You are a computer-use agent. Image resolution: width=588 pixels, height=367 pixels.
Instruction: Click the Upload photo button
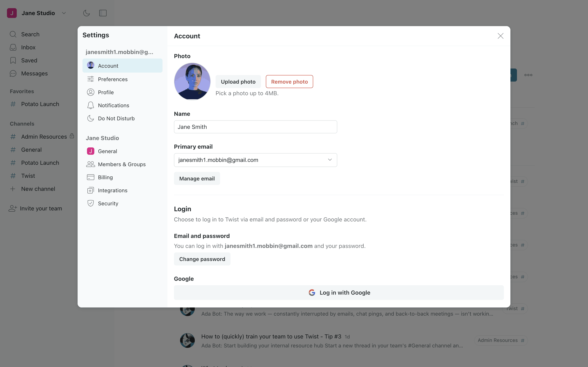pyautogui.click(x=238, y=82)
